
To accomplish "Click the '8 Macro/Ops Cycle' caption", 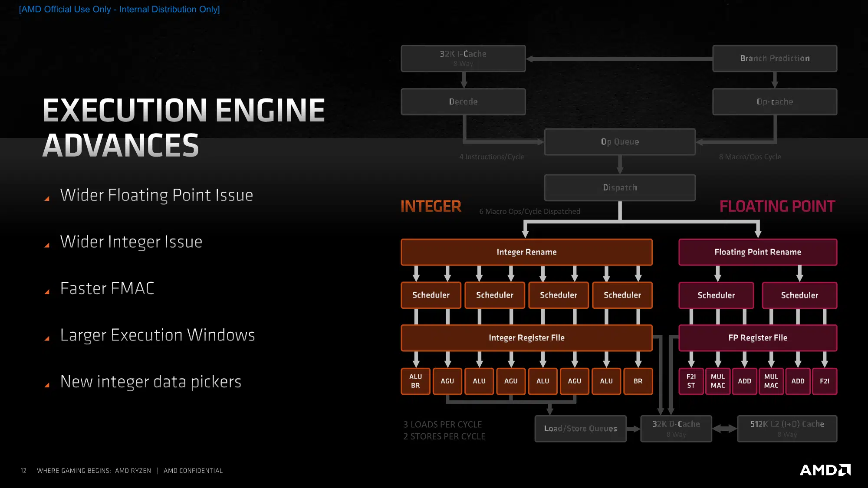I will (x=750, y=157).
